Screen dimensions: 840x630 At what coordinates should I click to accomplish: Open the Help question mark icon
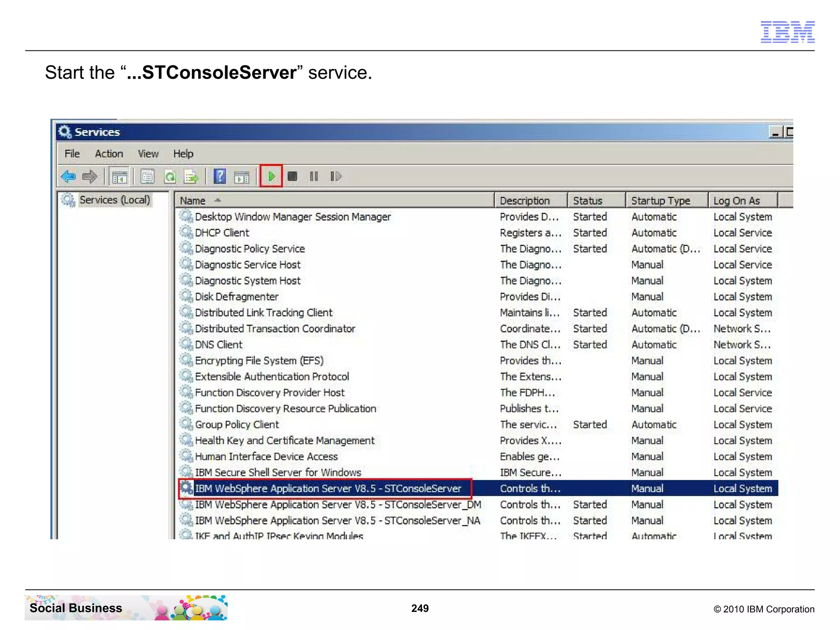pyautogui.click(x=220, y=177)
